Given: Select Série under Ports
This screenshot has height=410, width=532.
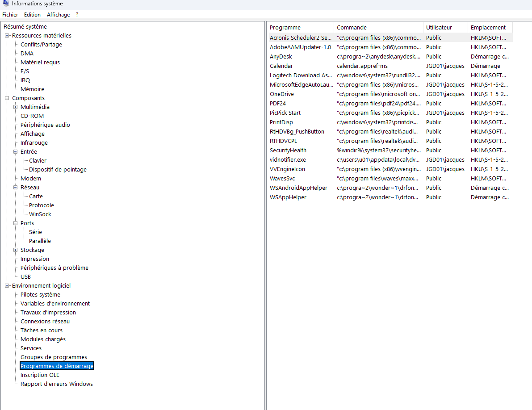Looking at the screenshot, I should click(35, 232).
